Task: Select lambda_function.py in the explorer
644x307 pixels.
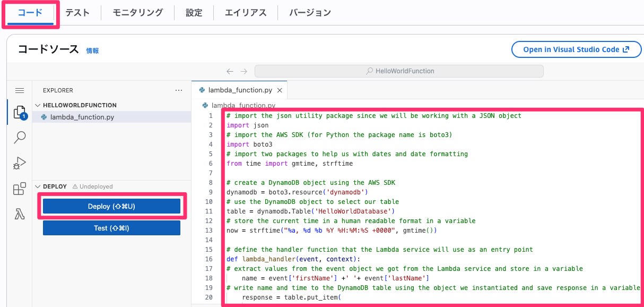Action: click(x=82, y=117)
